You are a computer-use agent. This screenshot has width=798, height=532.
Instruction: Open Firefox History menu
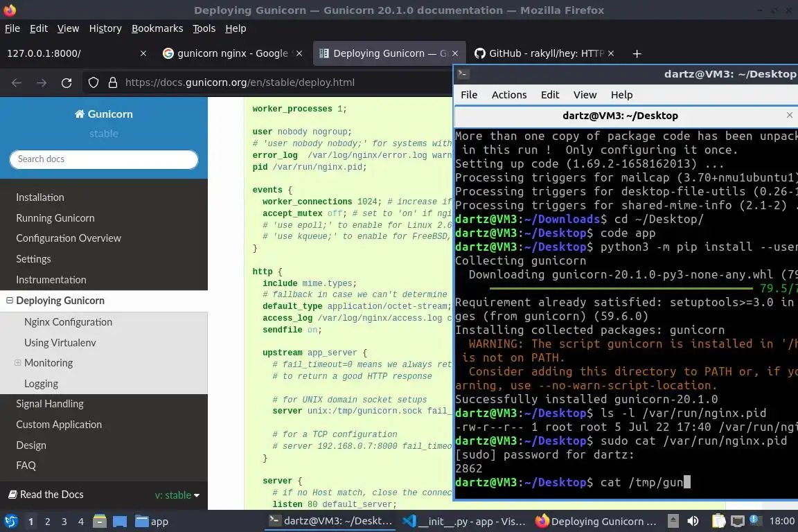pos(105,28)
